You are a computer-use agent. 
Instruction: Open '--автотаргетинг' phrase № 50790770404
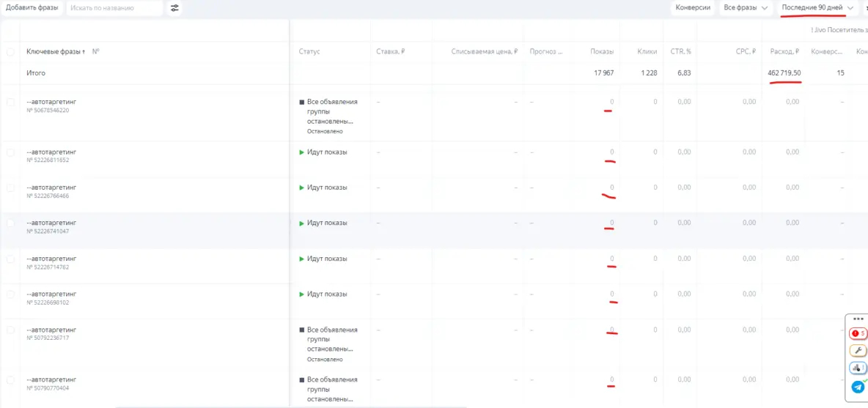[x=51, y=380]
